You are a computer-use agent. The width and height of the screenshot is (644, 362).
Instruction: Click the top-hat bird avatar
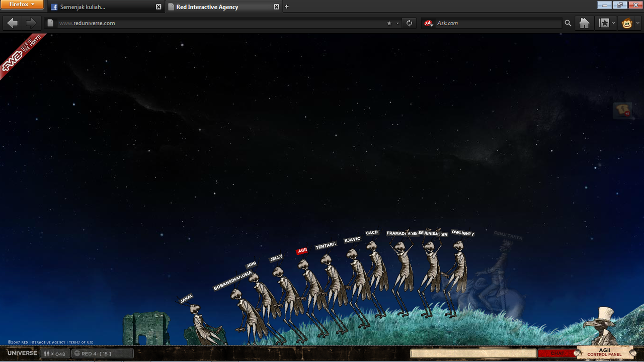click(x=600, y=325)
